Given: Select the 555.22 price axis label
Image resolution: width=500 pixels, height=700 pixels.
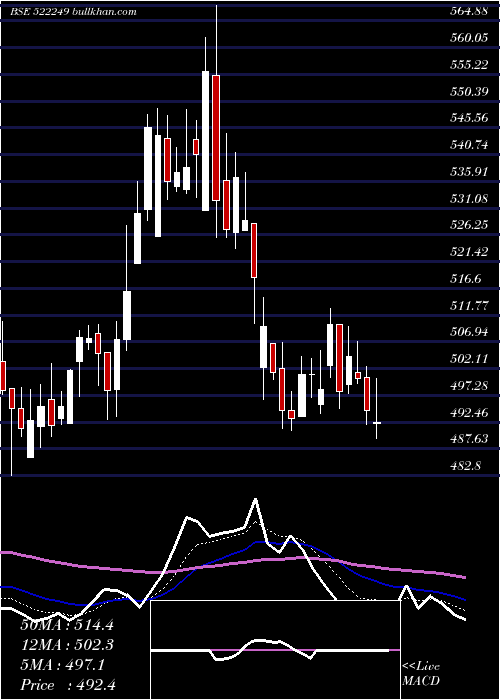Looking at the screenshot, I should pyautogui.click(x=468, y=65).
